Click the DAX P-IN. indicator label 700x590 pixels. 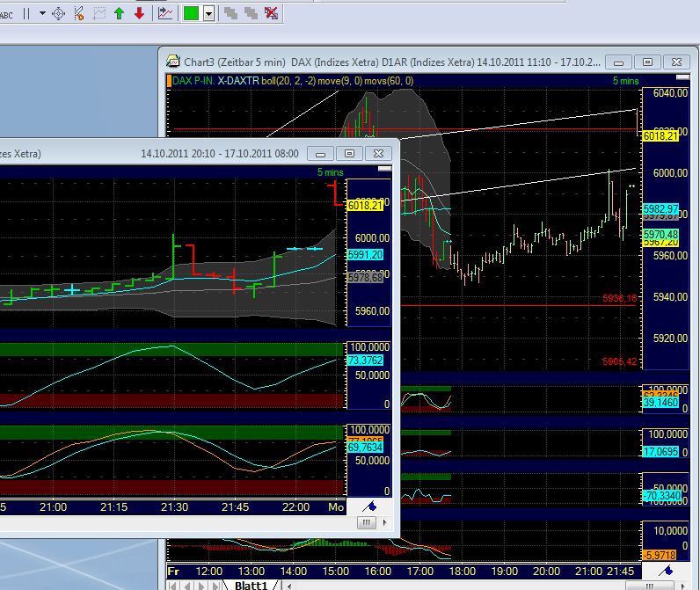point(193,80)
